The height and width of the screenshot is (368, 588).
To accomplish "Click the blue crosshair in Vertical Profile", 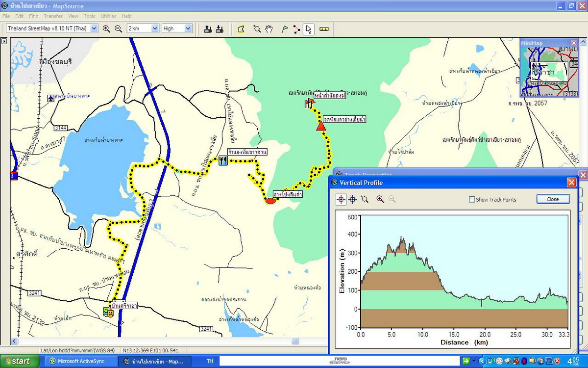I will pyautogui.click(x=352, y=199).
